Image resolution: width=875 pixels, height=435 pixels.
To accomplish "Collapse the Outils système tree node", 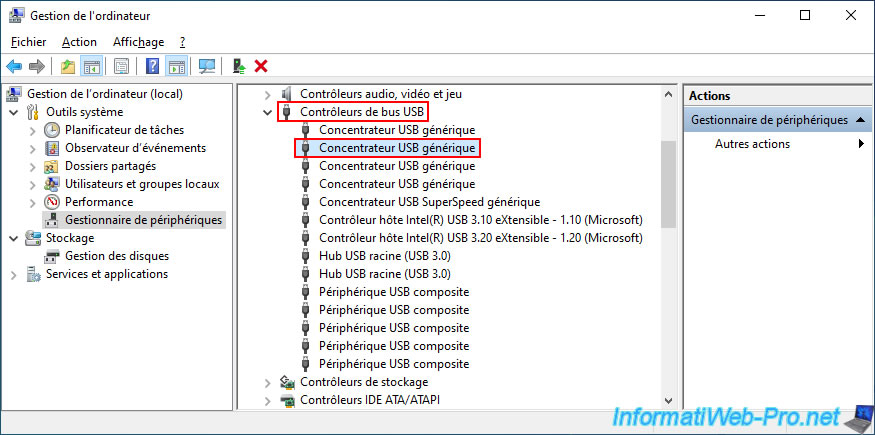I will 13,112.
